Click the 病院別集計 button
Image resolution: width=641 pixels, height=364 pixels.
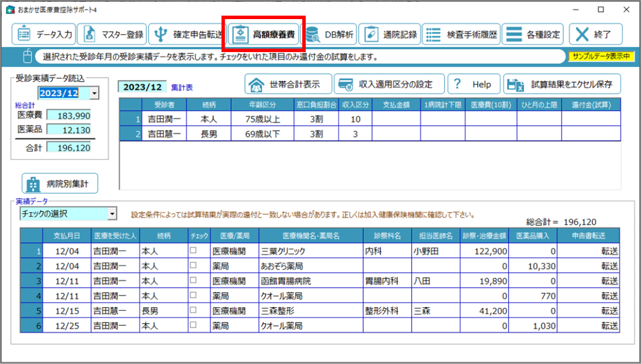(x=60, y=184)
